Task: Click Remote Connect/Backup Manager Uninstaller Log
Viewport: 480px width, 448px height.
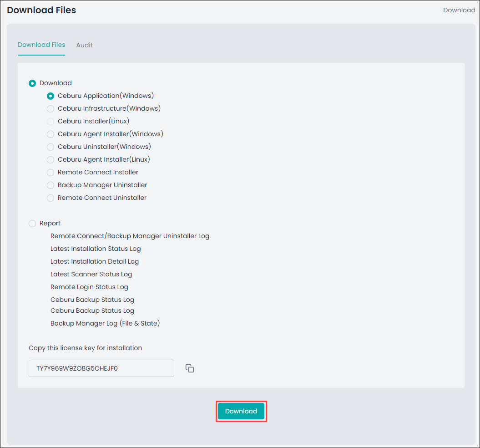Action: pyautogui.click(x=130, y=236)
